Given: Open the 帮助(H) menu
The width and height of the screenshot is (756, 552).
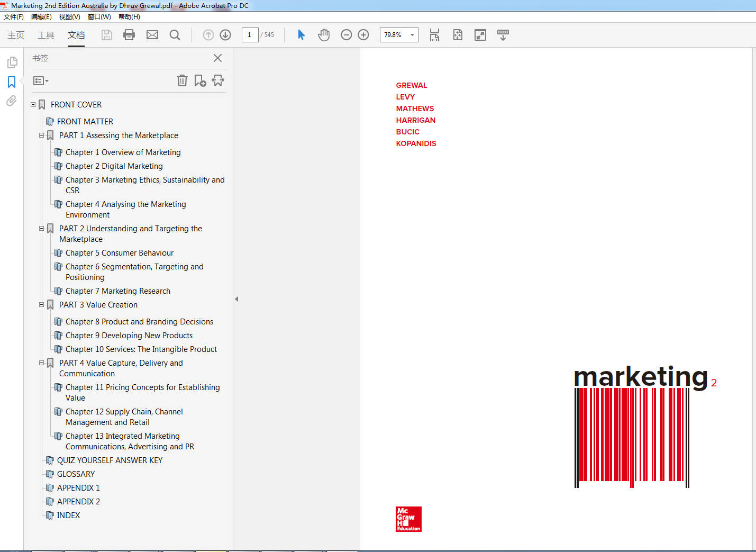Looking at the screenshot, I should point(129,17).
